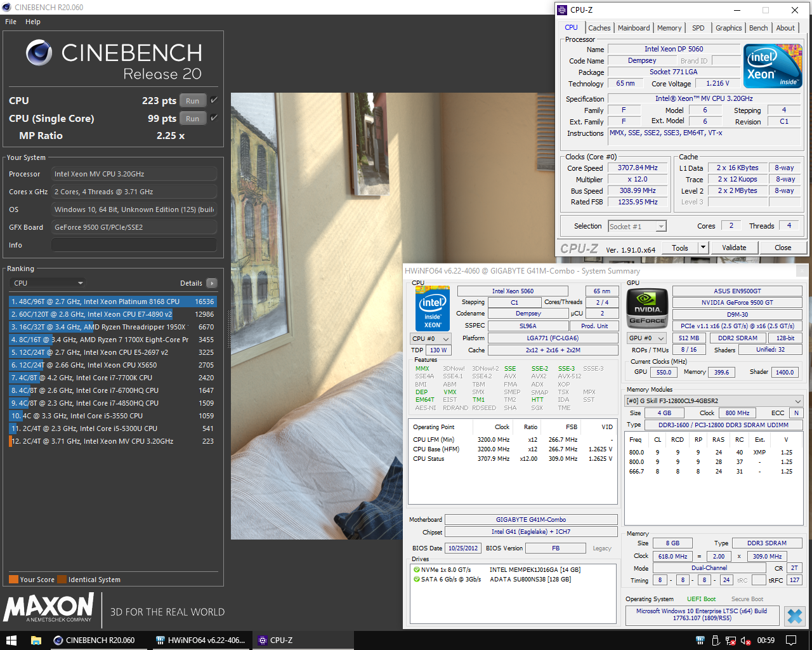This screenshot has width=812, height=650.
Task: Toggle the CPU test checkbox
Action: click(x=214, y=100)
